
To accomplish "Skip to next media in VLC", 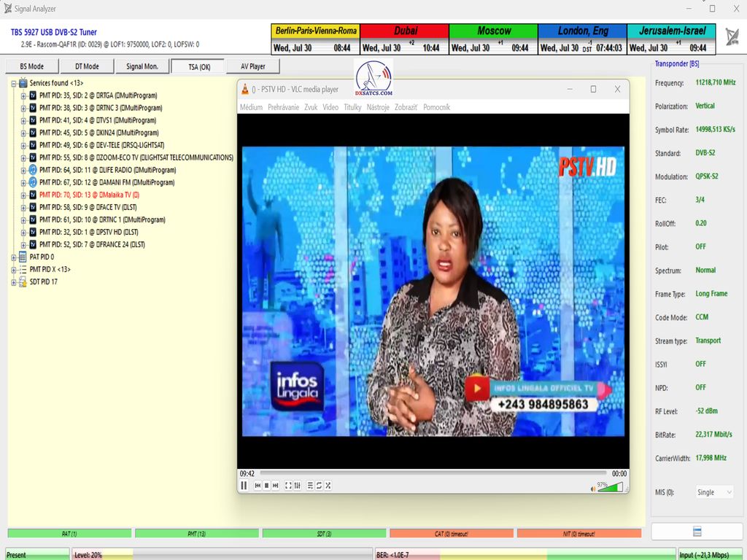I will point(275,486).
